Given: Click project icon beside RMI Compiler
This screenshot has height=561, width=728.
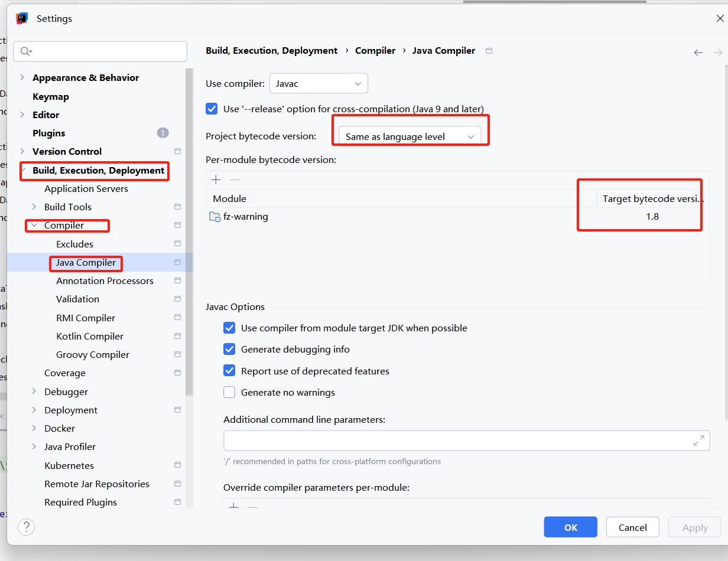Looking at the screenshot, I should [177, 318].
